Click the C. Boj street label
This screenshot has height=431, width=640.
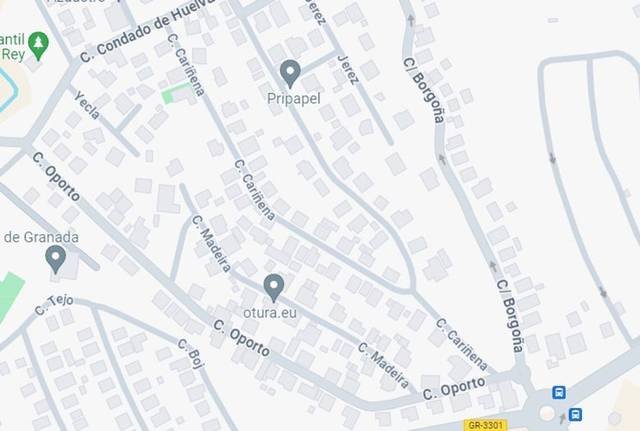pos(191,353)
